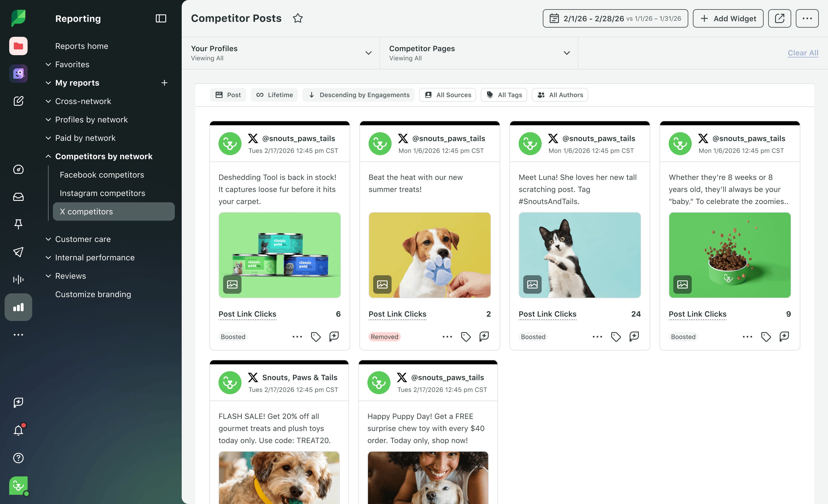
Task: Open the All Sources filter
Action: (448, 95)
